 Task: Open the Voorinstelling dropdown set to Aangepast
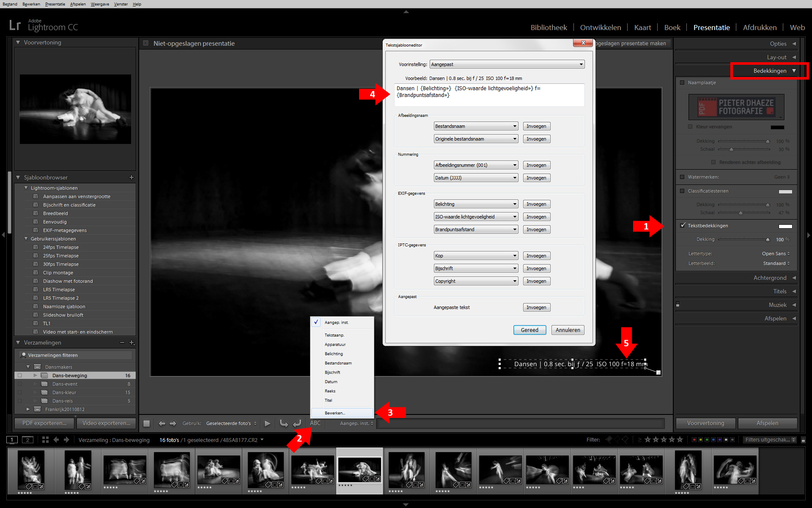[x=507, y=64]
